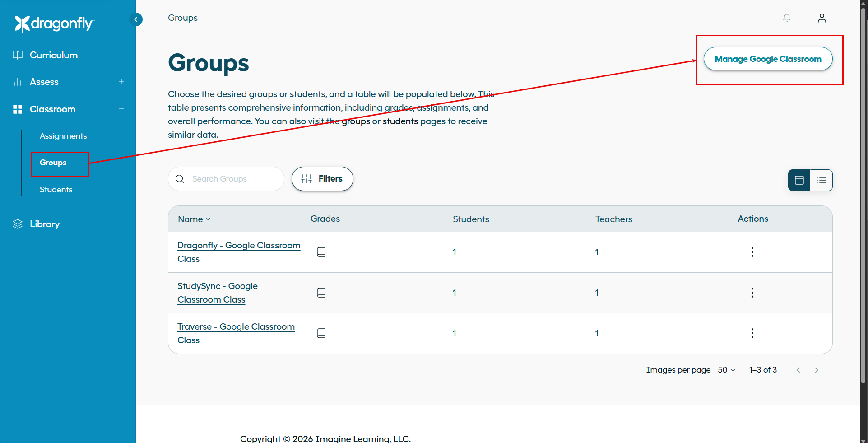Open actions menu for Traverse class

[x=752, y=333]
